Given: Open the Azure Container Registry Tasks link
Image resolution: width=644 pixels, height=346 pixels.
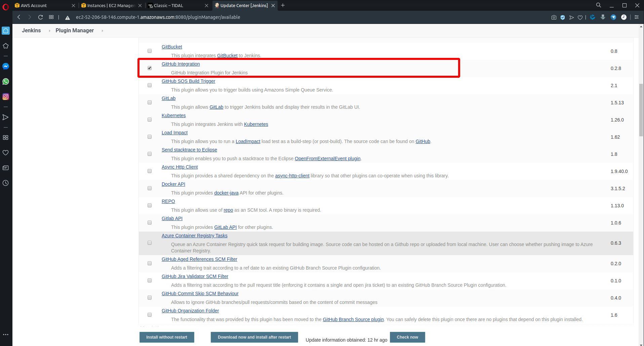Looking at the screenshot, I should [x=195, y=236].
